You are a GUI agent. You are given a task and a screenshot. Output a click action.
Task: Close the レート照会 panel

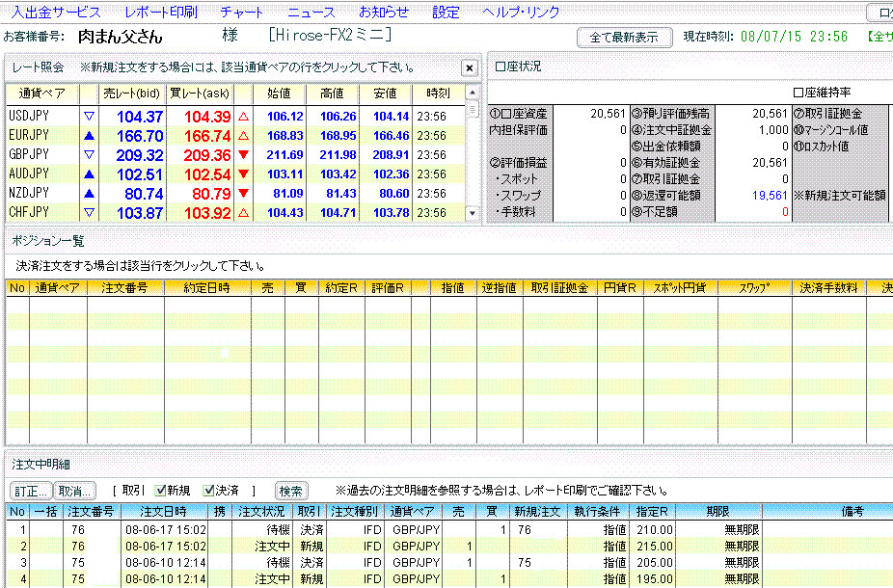[470, 68]
